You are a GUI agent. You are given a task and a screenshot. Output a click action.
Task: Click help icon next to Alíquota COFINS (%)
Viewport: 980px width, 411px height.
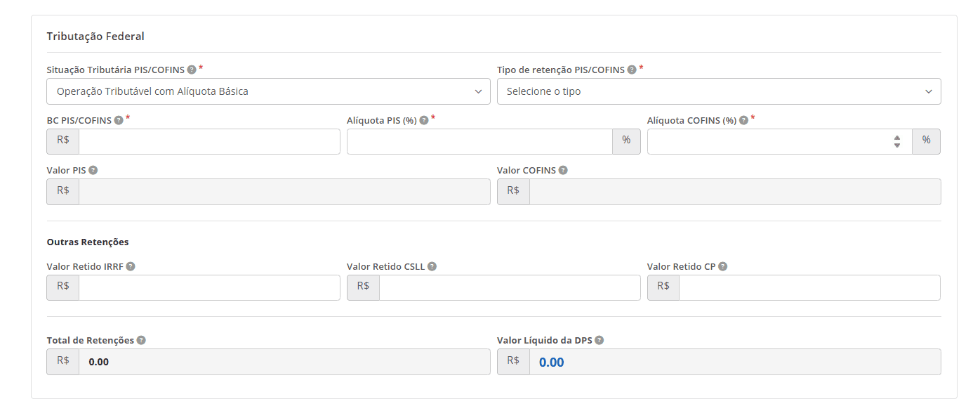point(743,120)
